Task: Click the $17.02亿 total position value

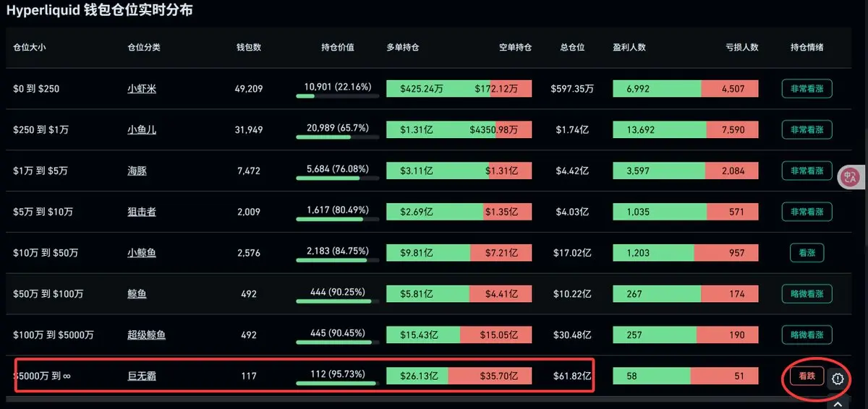Action: click(574, 253)
